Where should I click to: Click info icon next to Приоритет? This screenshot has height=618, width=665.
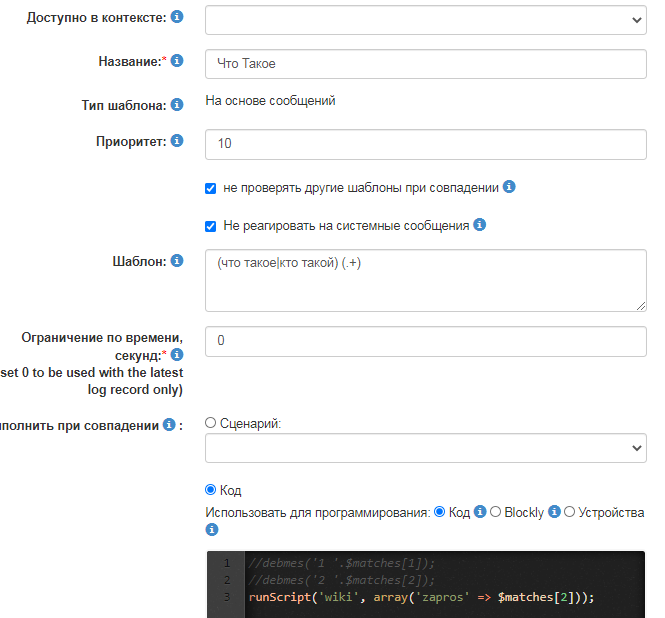pyautogui.click(x=177, y=141)
